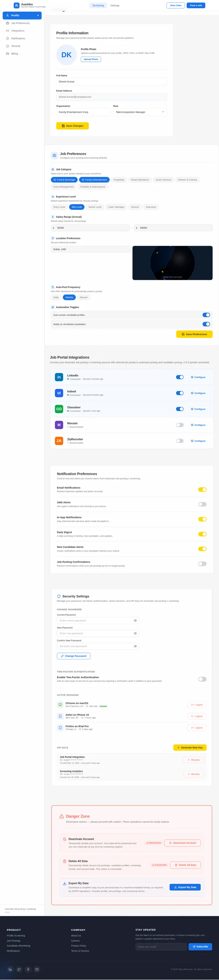The width and height of the screenshot is (219, 980).
Task: Choose Daily auto-post frequency
Action: click(56, 297)
